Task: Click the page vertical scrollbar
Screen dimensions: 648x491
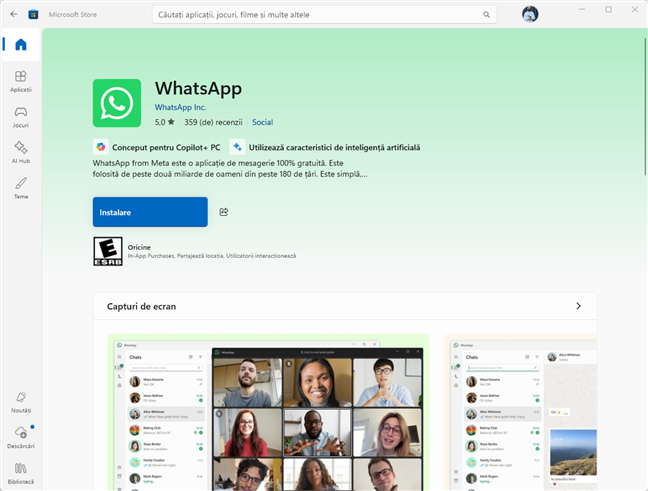Action: coord(645,107)
